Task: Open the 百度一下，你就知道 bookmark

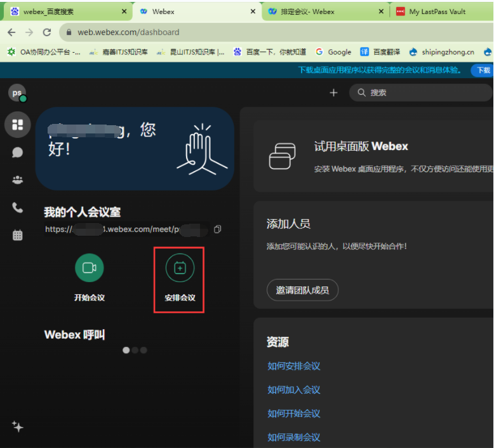Action: [270, 52]
